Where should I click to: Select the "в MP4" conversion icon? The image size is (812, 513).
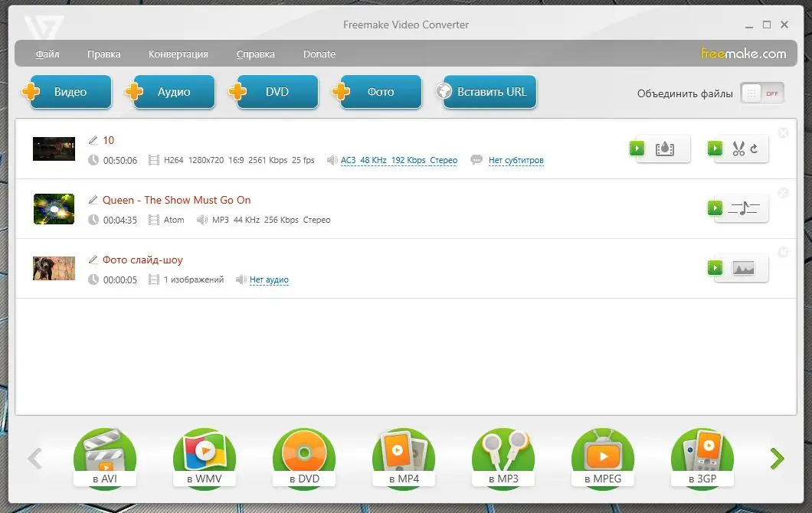404,453
